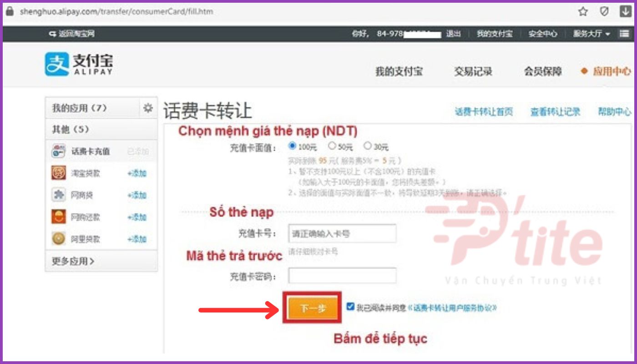
Task: Click the 退出 logout link
Action: point(453,34)
